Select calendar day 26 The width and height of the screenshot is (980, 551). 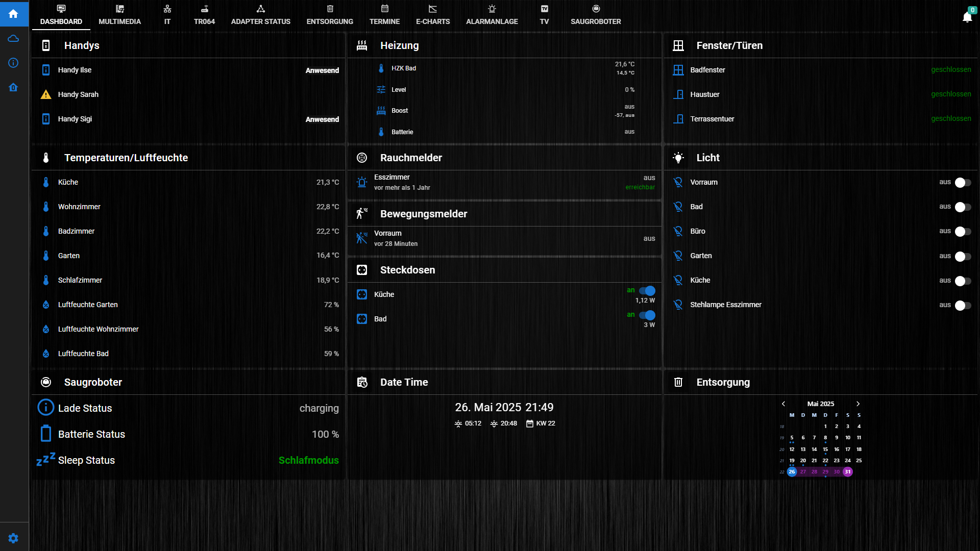coord(792,472)
